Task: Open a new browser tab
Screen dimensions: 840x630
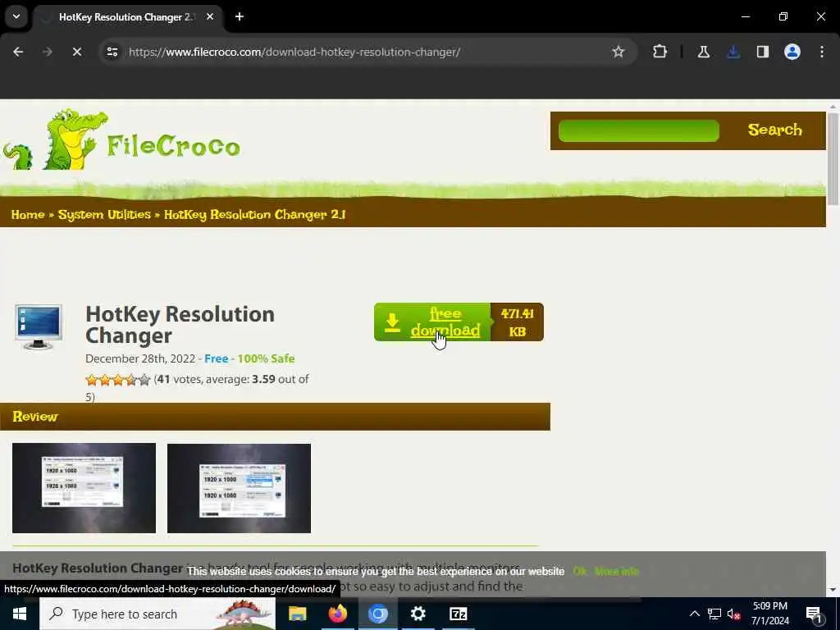Action: point(240,16)
